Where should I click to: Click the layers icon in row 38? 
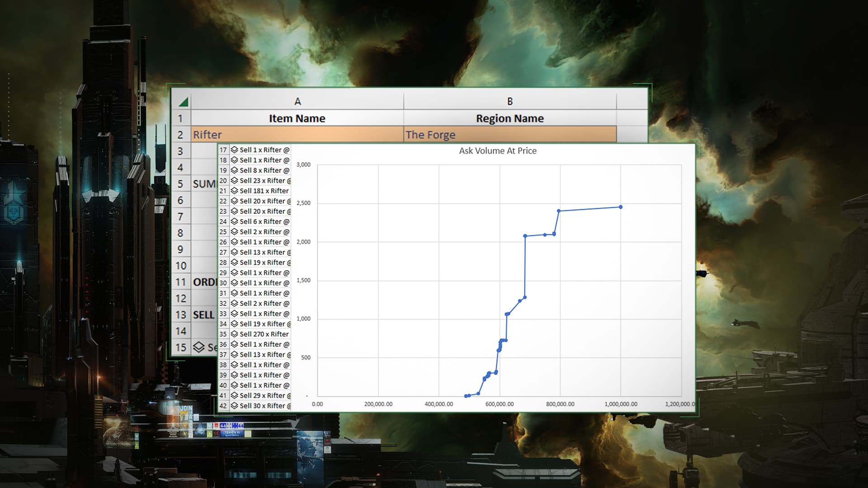pos(234,365)
